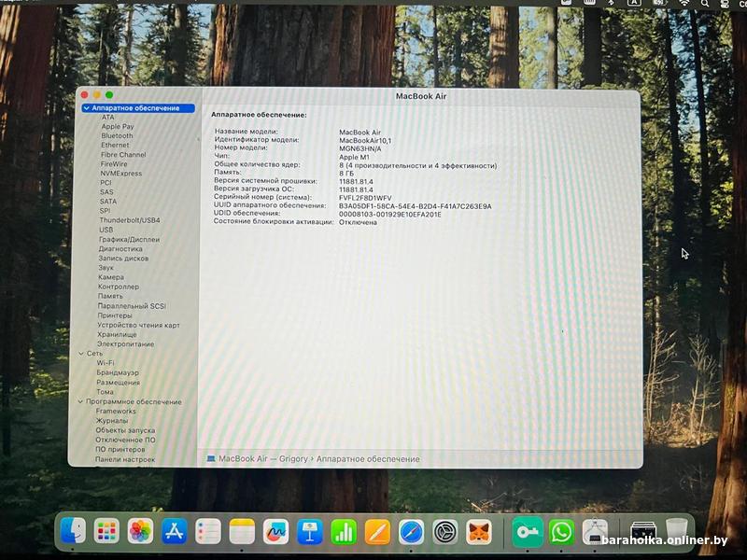Open Thunderbolt/USB4 details

click(x=130, y=220)
